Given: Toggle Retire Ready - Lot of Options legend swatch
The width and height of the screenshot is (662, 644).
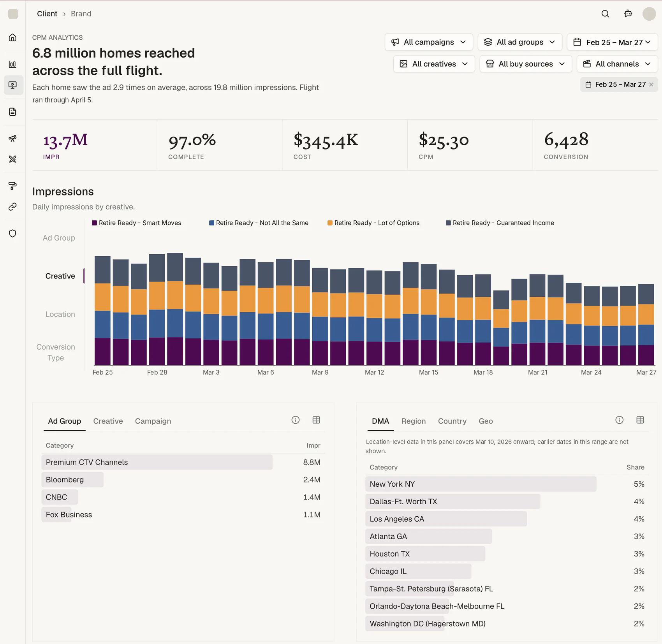Looking at the screenshot, I should 330,223.
